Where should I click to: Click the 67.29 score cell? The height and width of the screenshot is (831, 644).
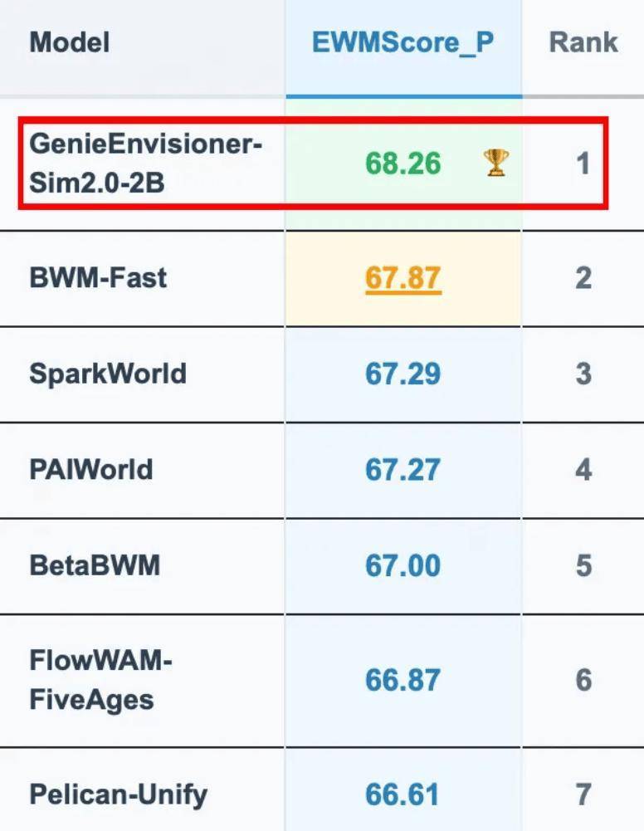(x=403, y=374)
